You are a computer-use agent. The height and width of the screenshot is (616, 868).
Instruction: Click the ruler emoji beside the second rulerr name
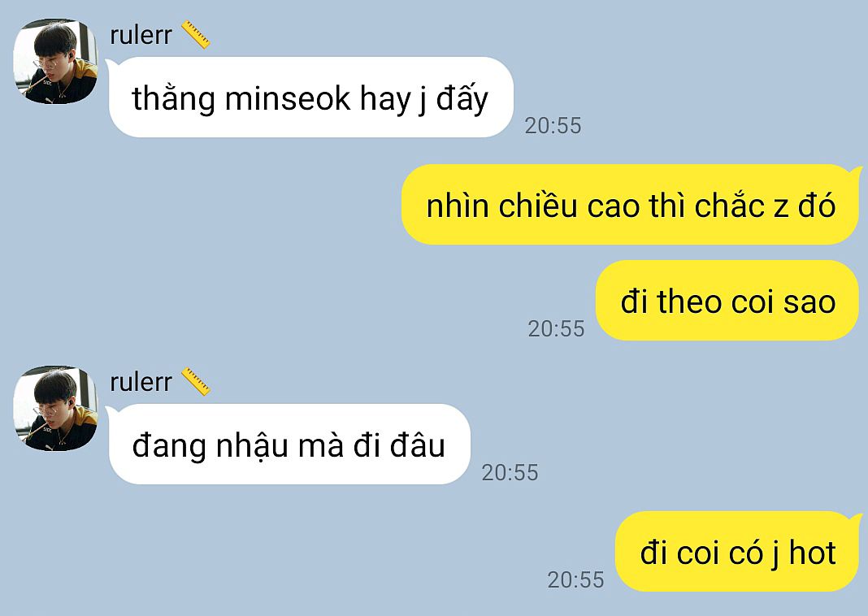coord(195,382)
